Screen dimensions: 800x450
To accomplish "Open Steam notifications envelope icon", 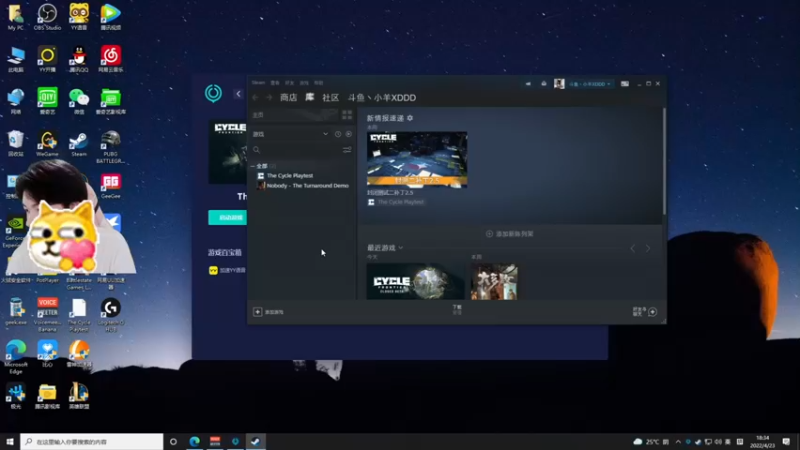I will (x=543, y=84).
